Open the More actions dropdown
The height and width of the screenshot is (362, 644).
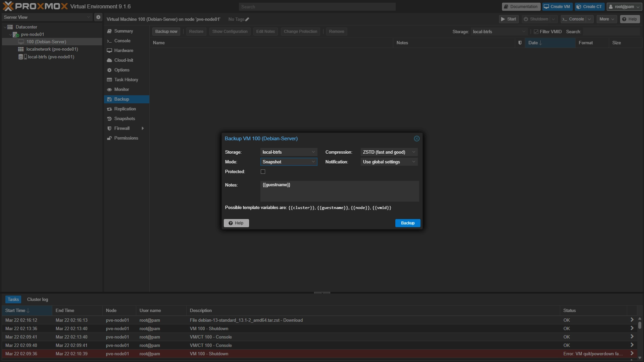pos(606,19)
